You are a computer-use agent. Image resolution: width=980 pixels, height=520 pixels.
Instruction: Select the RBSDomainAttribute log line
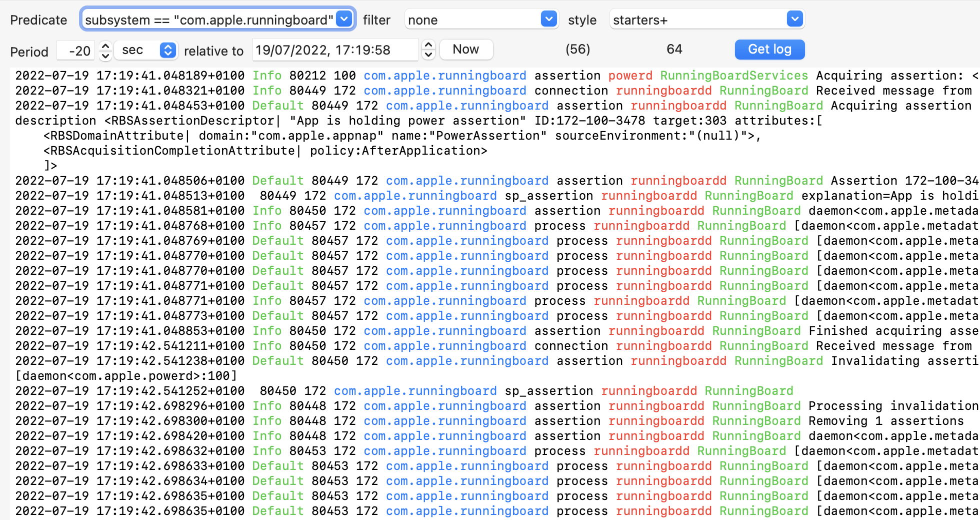tap(400, 136)
